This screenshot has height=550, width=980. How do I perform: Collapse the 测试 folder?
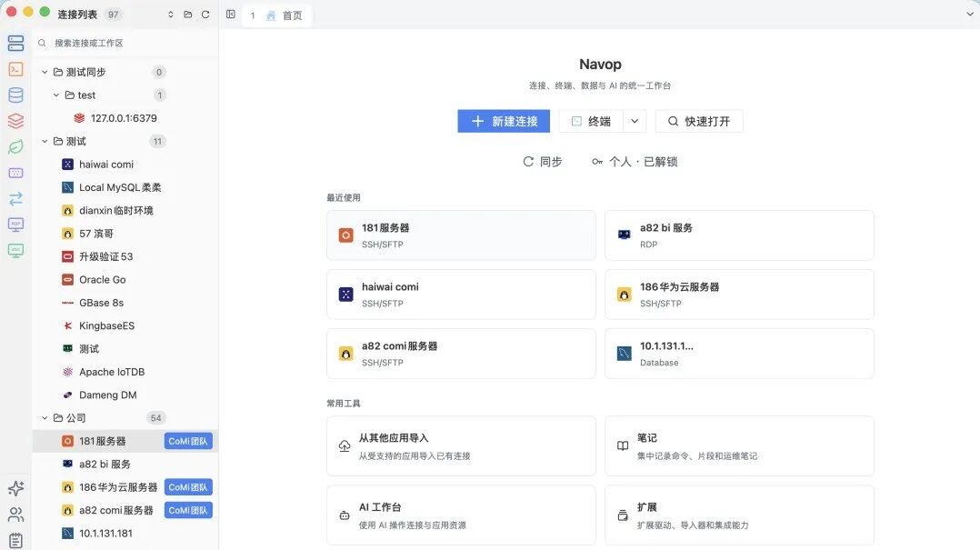(45, 141)
